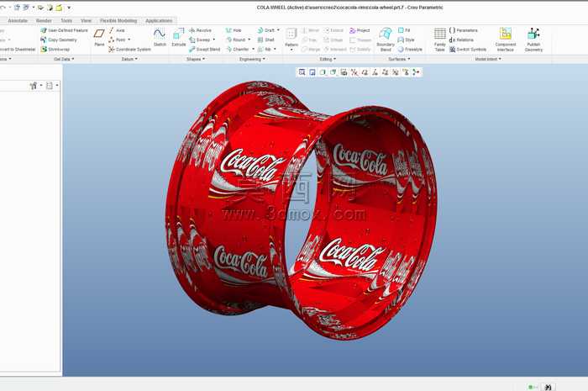
Task: Launch the Freestyle tool
Action: pyautogui.click(x=410, y=49)
